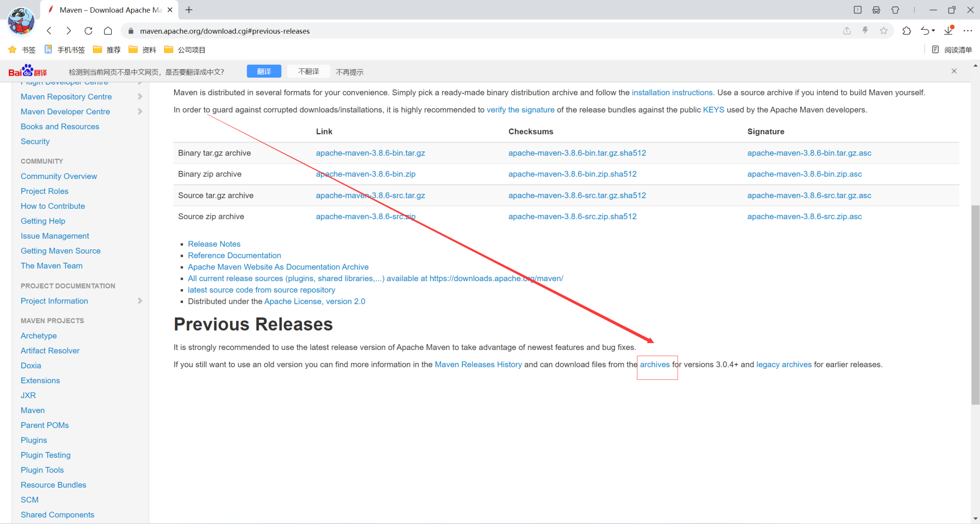Close the Maven download tab
The image size is (980, 524).
tap(170, 10)
